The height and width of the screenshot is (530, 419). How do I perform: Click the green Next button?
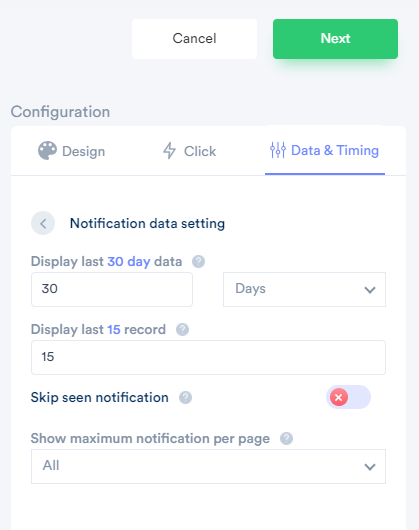[x=335, y=39]
